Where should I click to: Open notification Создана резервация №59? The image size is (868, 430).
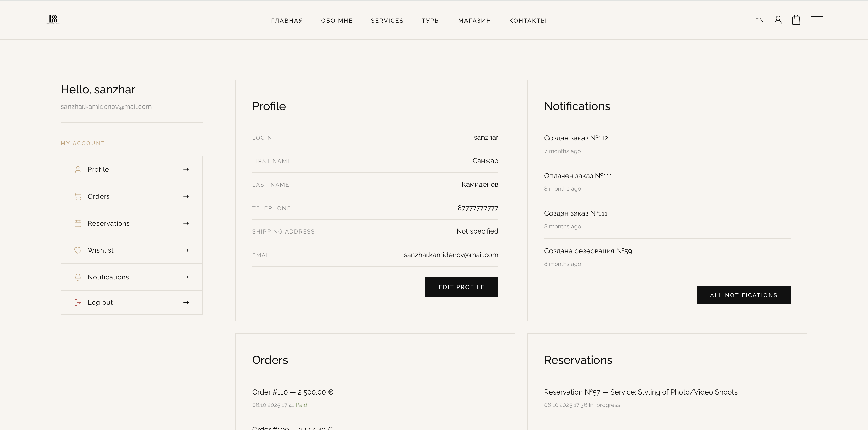pos(588,251)
